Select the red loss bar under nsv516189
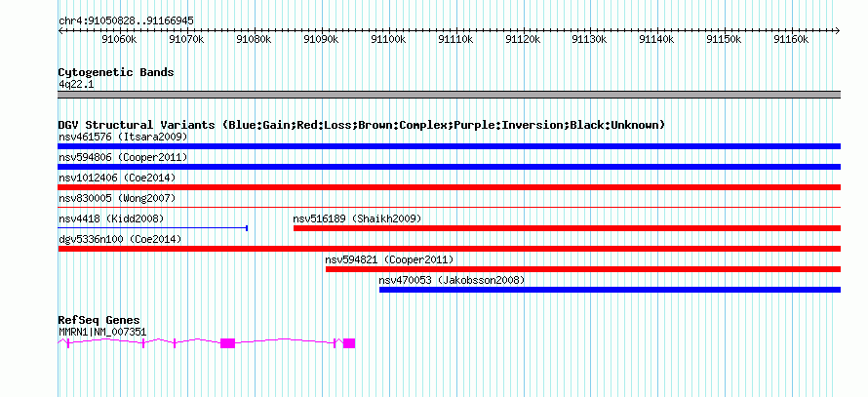868x397 pixels. click(x=567, y=228)
